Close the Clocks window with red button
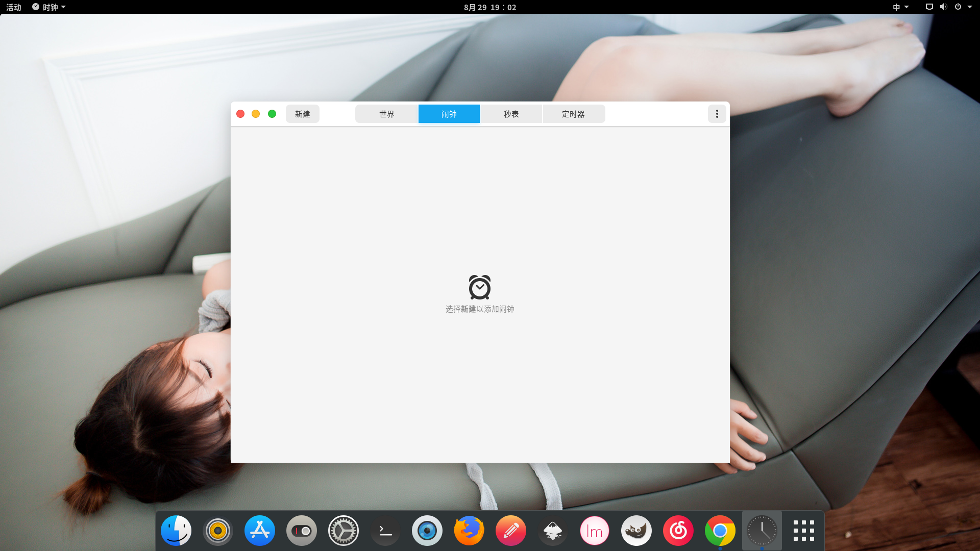Image resolution: width=980 pixels, height=551 pixels. 240,114
